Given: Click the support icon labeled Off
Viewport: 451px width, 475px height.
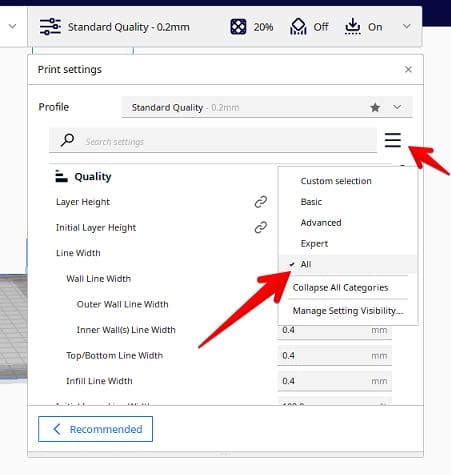Looking at the screenshot, I should (x=298, y=26).
